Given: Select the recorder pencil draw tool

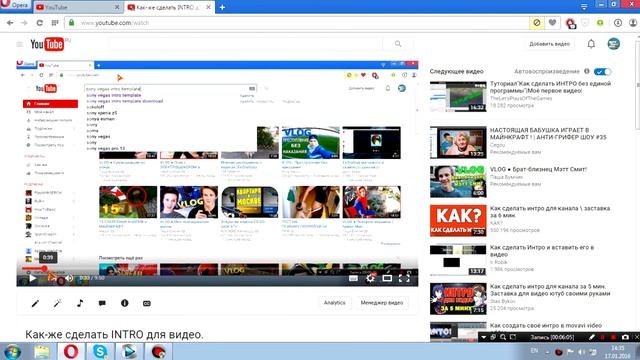Looking at the screenshot, I should pos(591,337).
